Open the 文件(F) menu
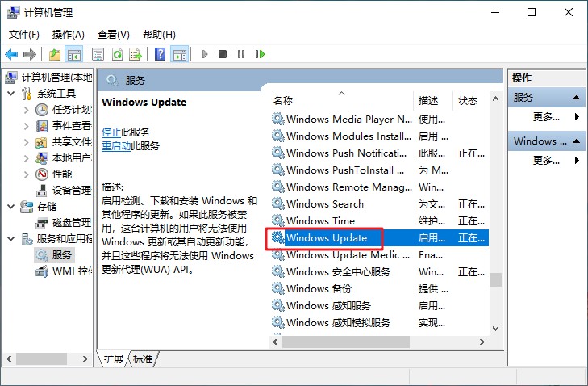Viewport: 588px width, 386px height. click(x=24, y=35)
